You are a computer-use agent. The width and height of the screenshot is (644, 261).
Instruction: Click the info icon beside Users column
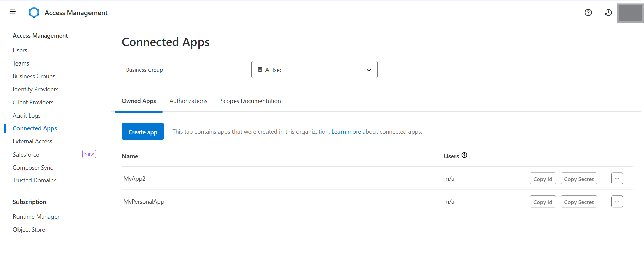click(464, 155)
